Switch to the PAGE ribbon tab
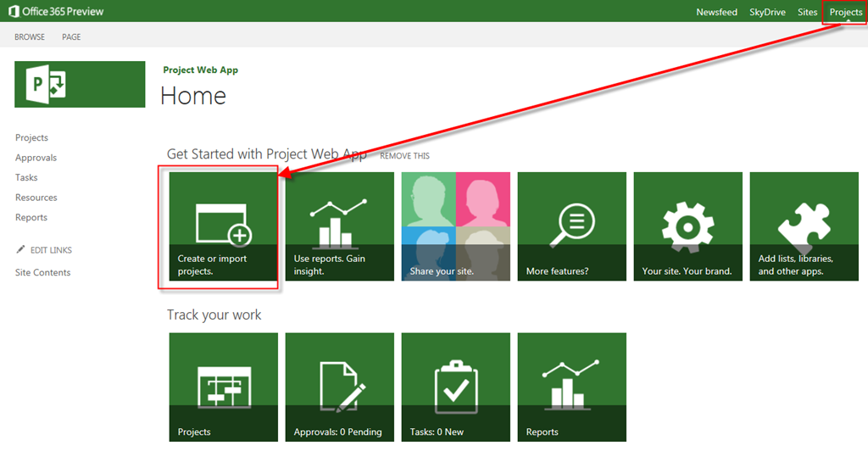 (x=71, y=37)
